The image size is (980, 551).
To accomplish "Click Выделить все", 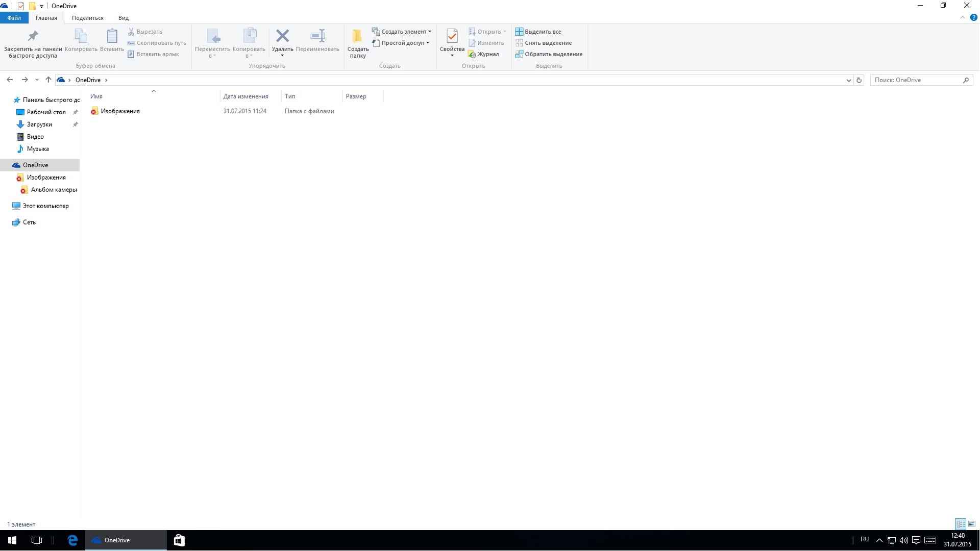I will (538, 32).
